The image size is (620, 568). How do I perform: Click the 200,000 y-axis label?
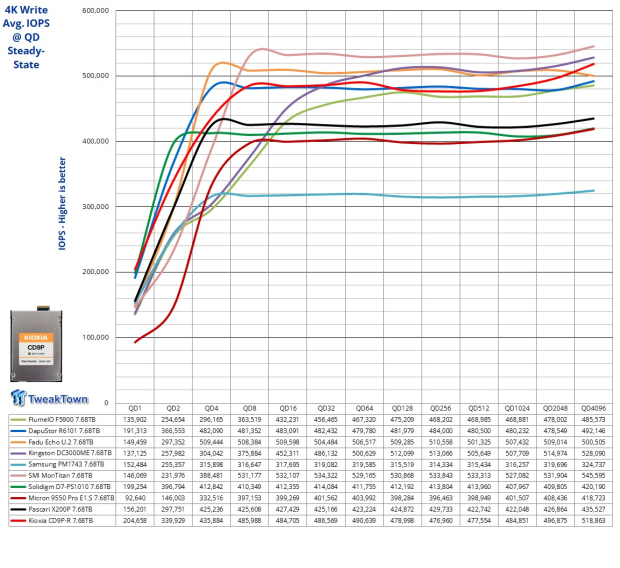[x=96, y=272]
